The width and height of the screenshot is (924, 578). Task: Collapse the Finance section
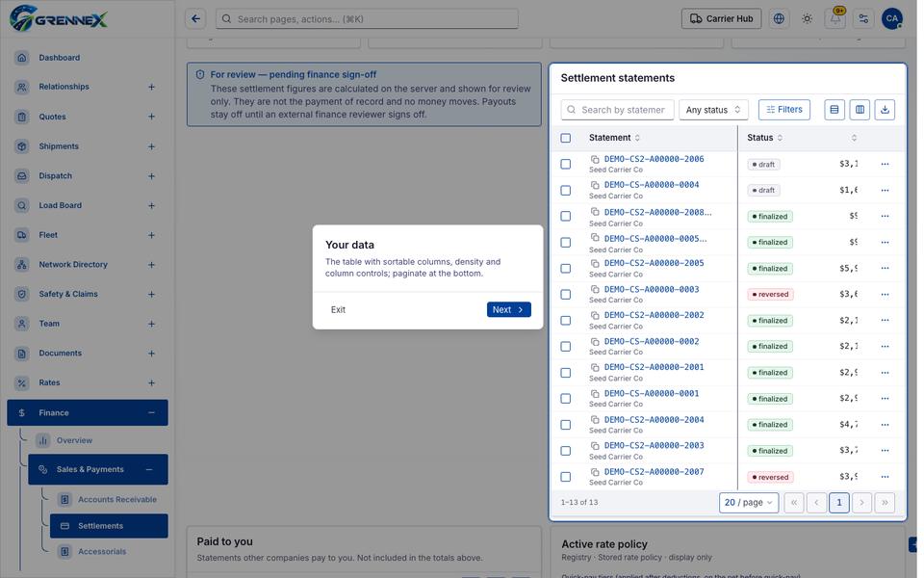coord(151,413)
